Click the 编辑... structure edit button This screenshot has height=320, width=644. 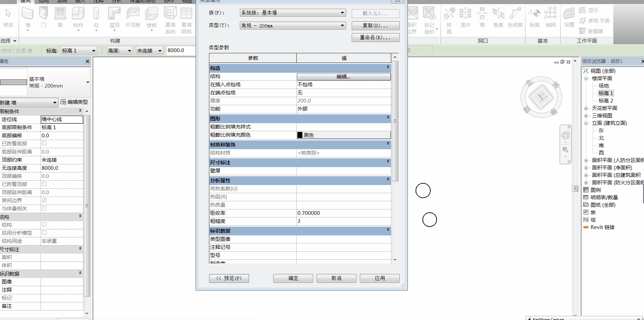click(x=344, y=77)
